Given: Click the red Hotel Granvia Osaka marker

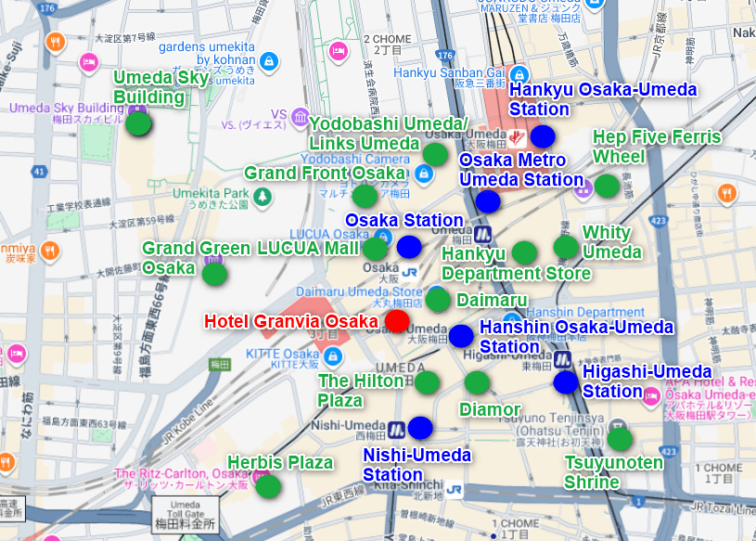Looking at the screenshot, I should point(397,321).
